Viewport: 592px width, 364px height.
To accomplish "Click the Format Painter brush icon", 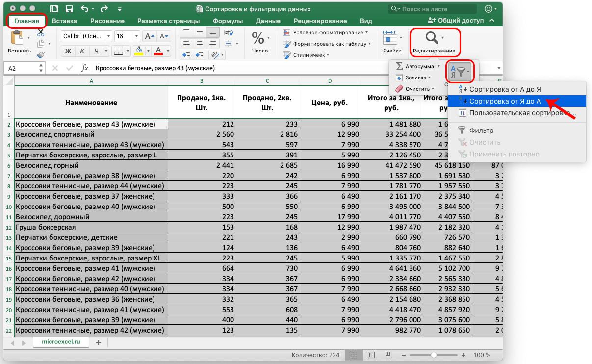I will (41, 55).
